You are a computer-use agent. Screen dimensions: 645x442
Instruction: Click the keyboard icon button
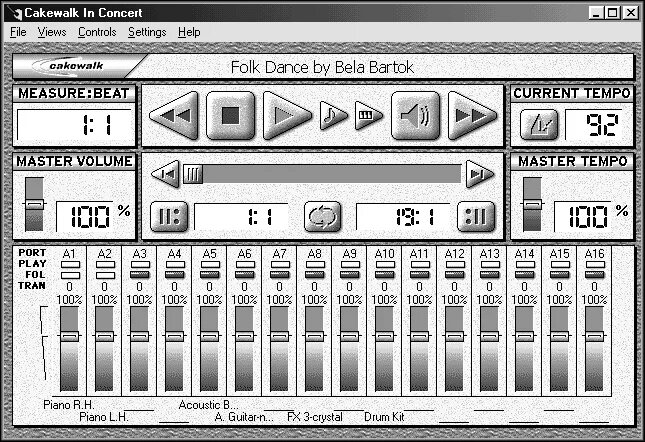click(x=368, y=116)
